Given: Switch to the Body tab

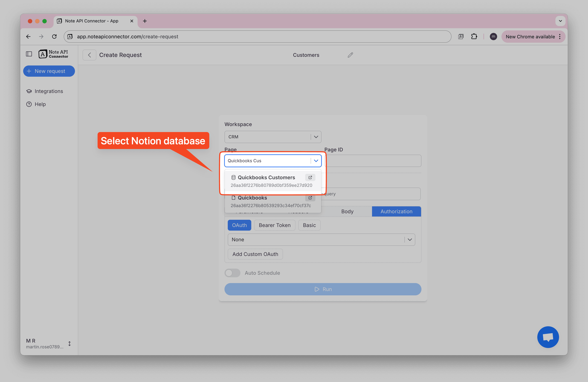Looking at the screenshot, I should tap(347, 211).
